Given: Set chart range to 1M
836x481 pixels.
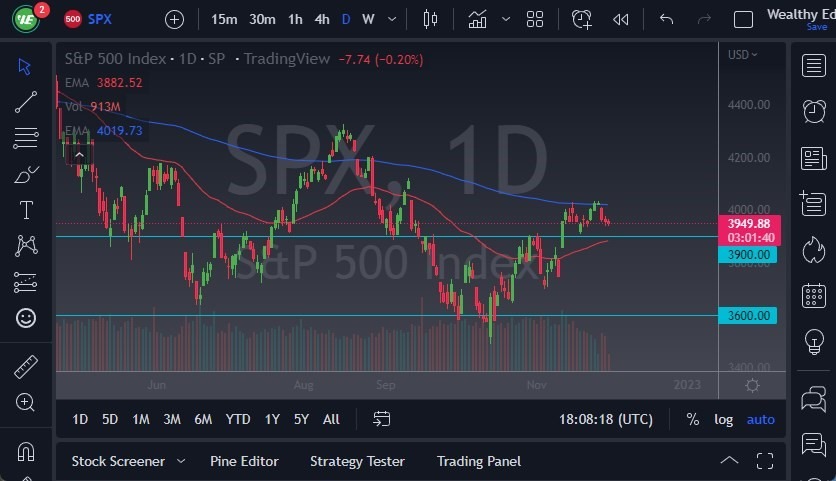Looking at the screenshot, I should (141, 419).
